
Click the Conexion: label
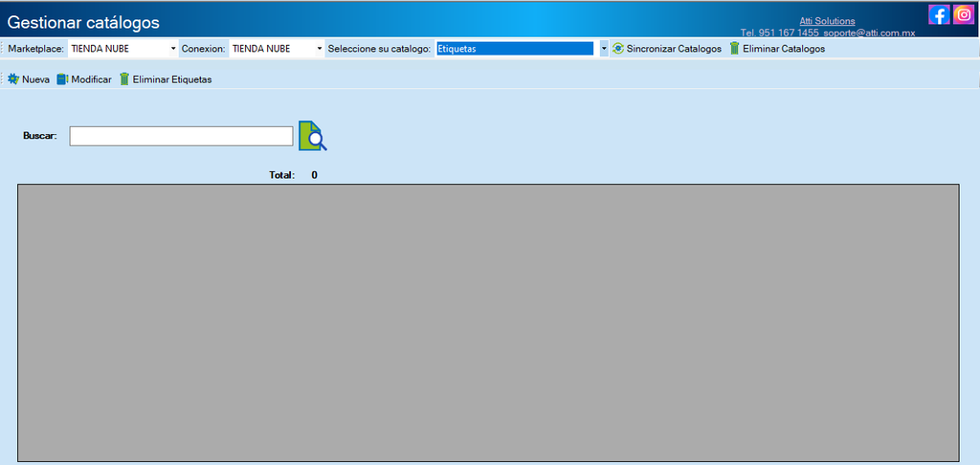click(203, 48)
